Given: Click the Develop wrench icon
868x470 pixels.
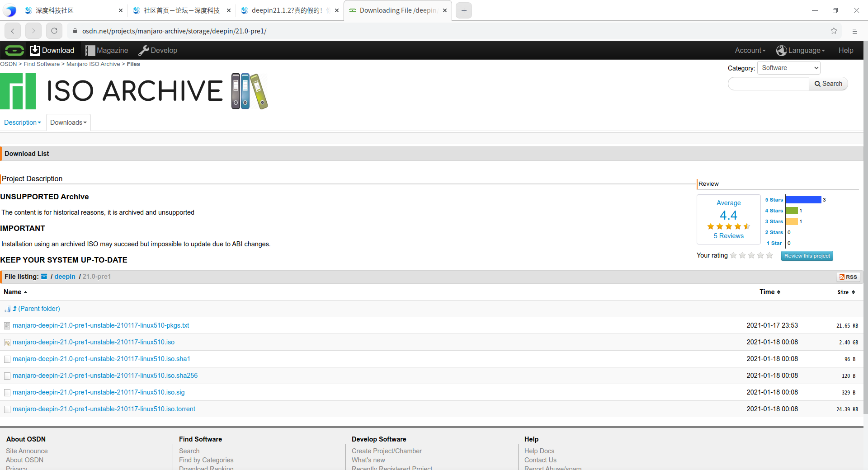Looking at the screenshot, I should [144, 50].
